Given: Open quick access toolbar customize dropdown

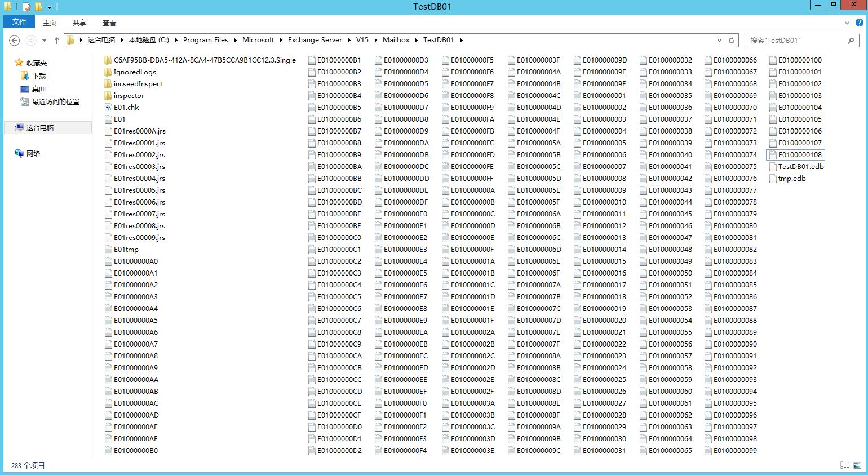Looking at the screenshot, I should coord(49,7).
